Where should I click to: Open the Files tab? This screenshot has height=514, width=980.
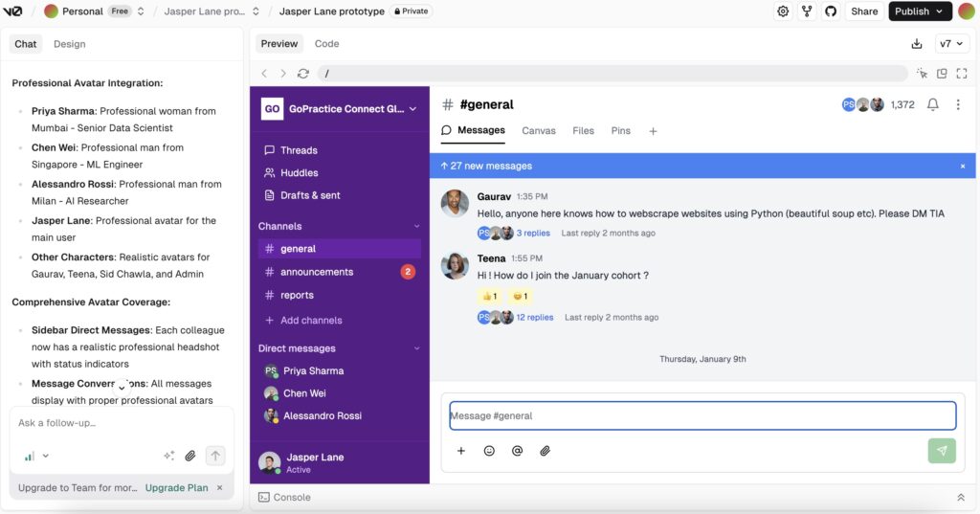pyautogui.click(x=583, y=131)
